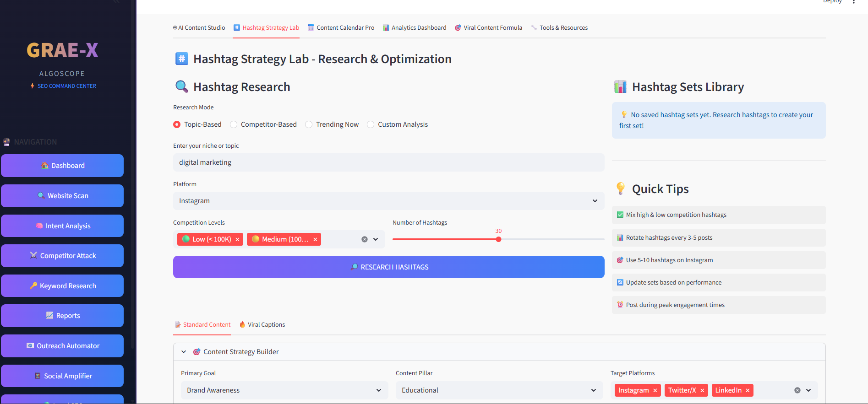Open Keyword Research from sidebar
This screenshot has height=404, width=868.
(x=62, y=286)
